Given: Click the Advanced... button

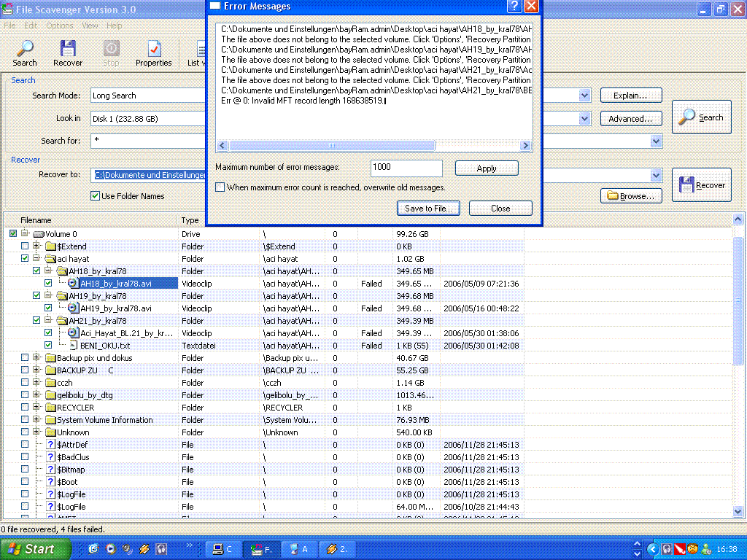Looking at the screenshot, I should (x=631, y=119).
